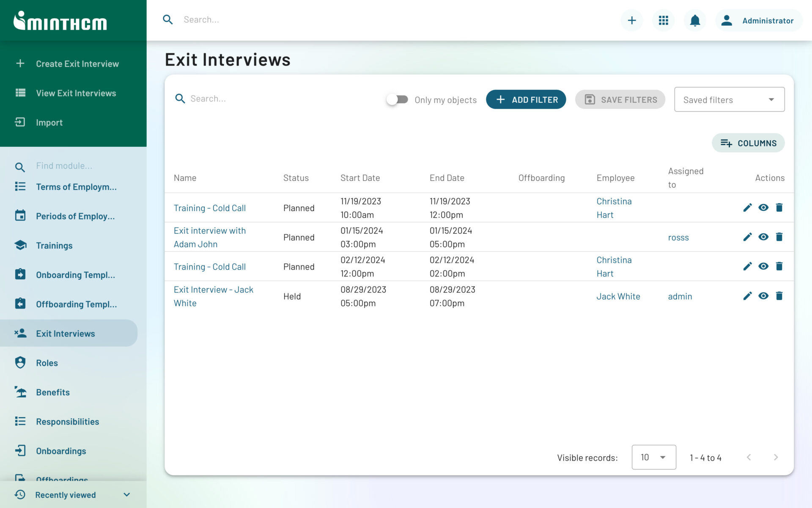Preview Exit interview with Adam John record
The image size is (812, 508).
coord(763,237)
